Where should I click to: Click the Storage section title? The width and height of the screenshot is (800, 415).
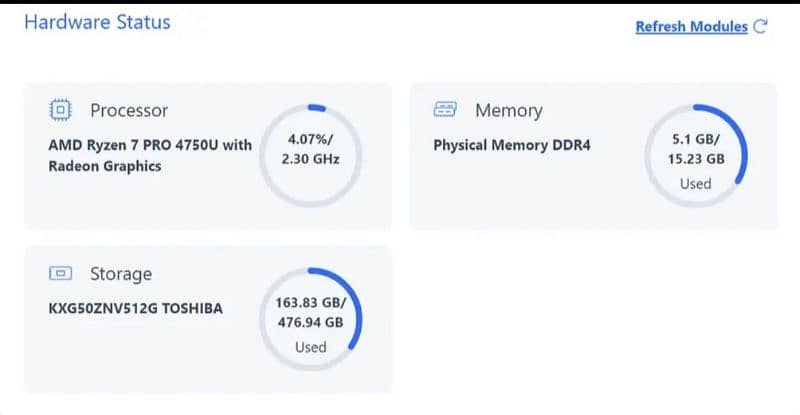[121, 273]
